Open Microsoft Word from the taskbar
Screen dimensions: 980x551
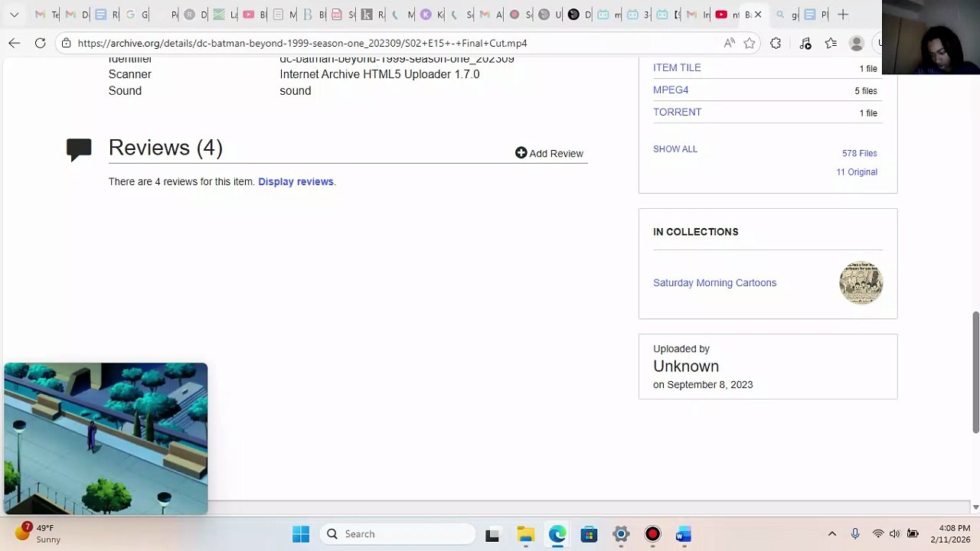pyautogui.click(x=684, y=534)
